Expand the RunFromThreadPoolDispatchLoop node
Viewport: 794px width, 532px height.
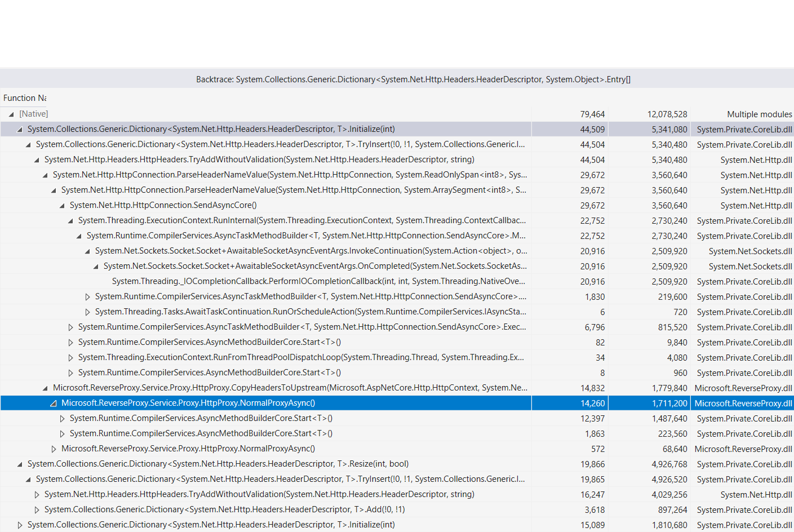[x=70, y=357]
